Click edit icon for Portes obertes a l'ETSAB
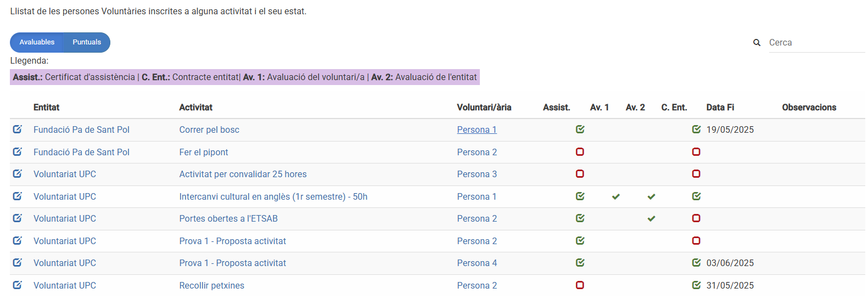The height and width of the screenshot is (299, 868). pyautogui.click(x=18, y=218)
